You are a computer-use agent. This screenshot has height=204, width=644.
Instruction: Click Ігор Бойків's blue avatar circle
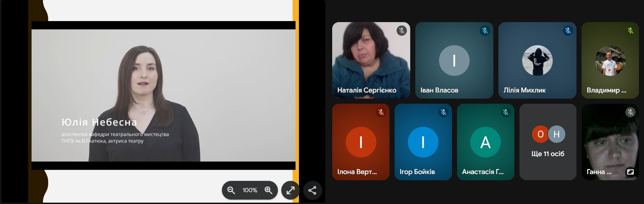tap(423, 142)
